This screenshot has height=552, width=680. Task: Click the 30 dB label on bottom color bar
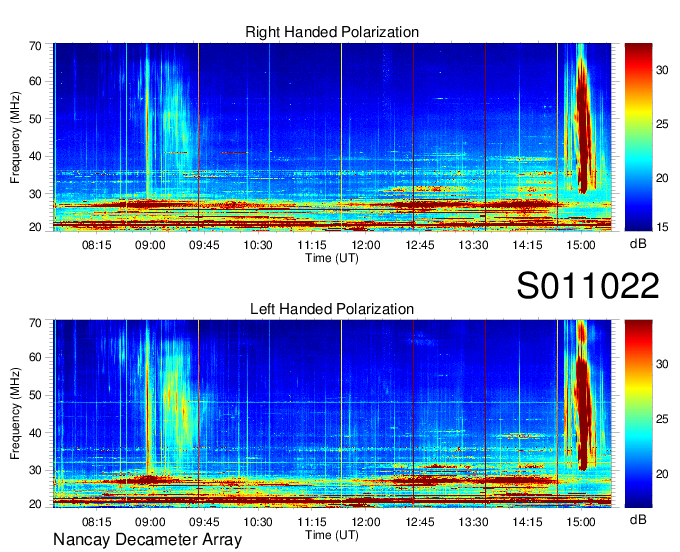(x=662, y=364)
